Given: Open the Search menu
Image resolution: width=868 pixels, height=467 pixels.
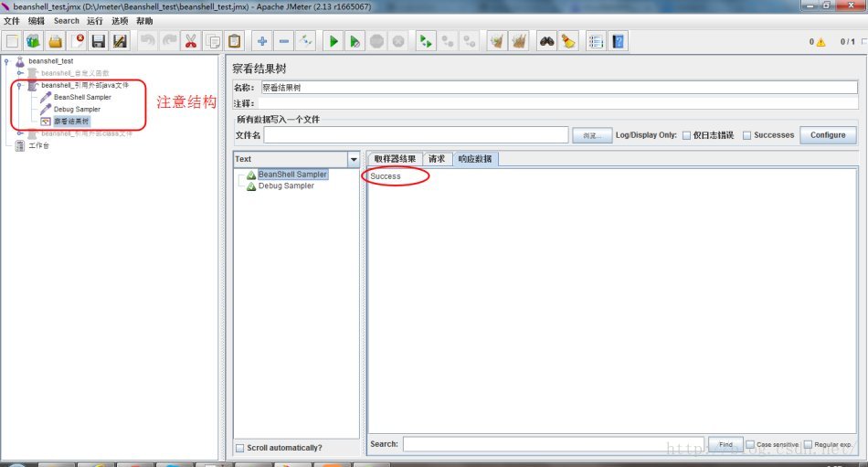Looking at the screenshot, I should pyautogui.click(x=67, y=21).
